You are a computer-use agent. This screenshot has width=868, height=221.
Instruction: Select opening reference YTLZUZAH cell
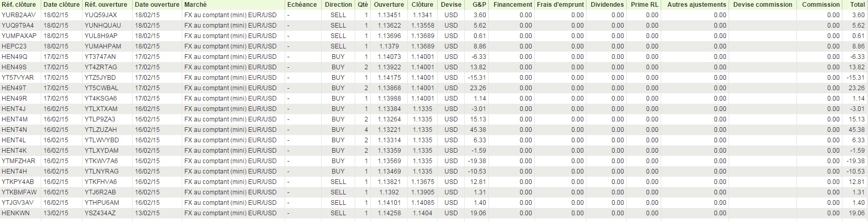[101, 130]
